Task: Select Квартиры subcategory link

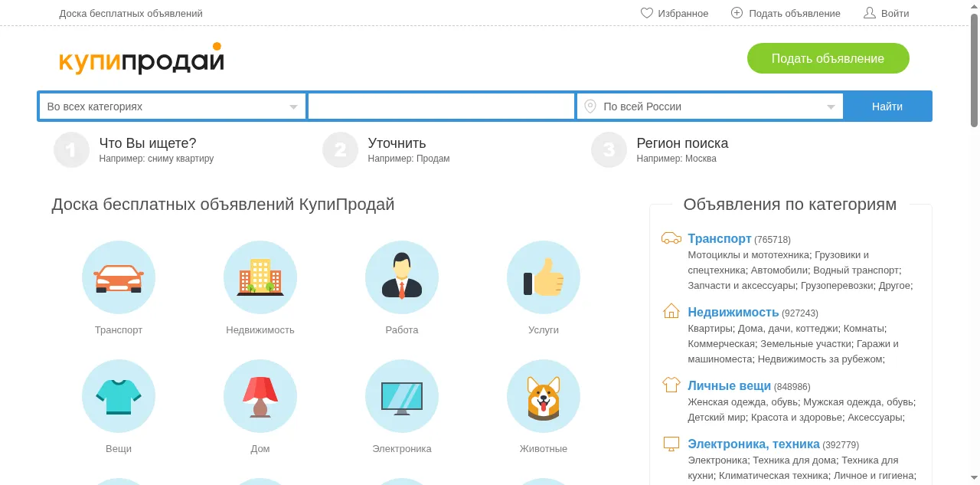Action: [x=710, y=328]
